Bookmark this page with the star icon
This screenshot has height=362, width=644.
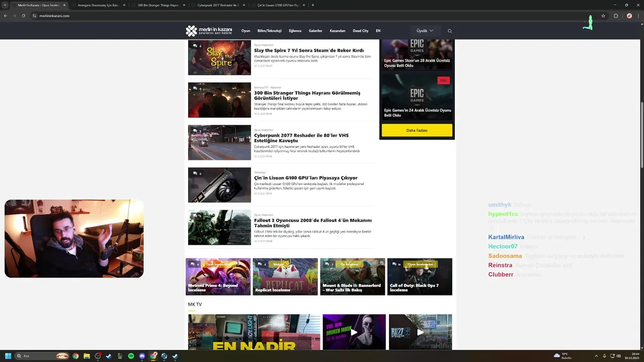[603, 16]
